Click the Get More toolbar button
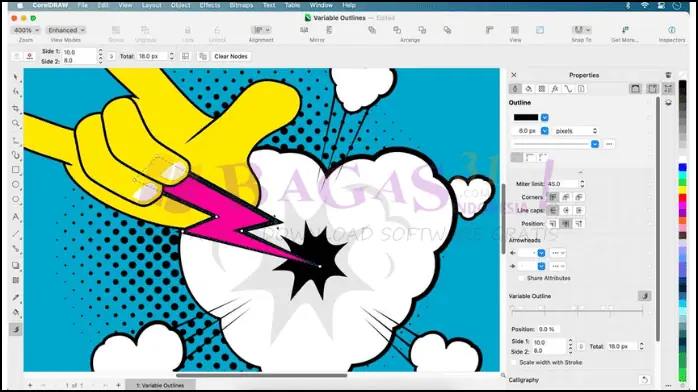This screenshot has height=392, width=698. 625,33
